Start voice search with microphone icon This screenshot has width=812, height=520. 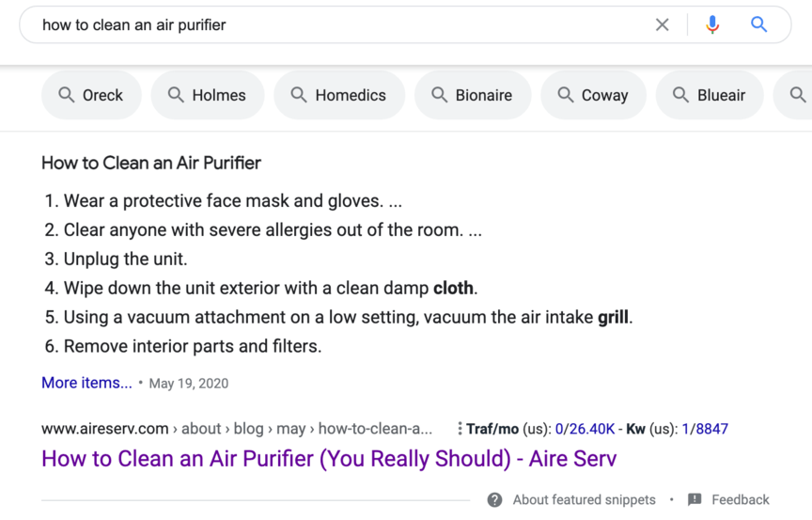[x=712, y=25]
